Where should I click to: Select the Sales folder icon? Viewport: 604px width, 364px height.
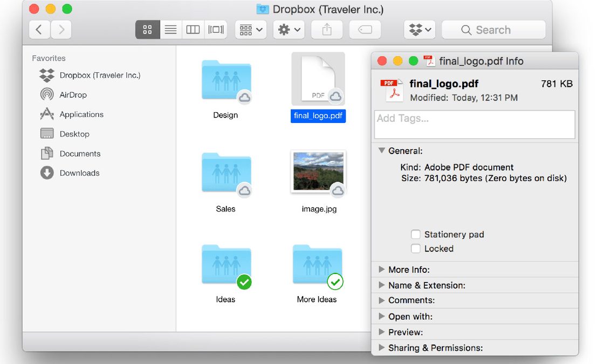coord(226,173)
